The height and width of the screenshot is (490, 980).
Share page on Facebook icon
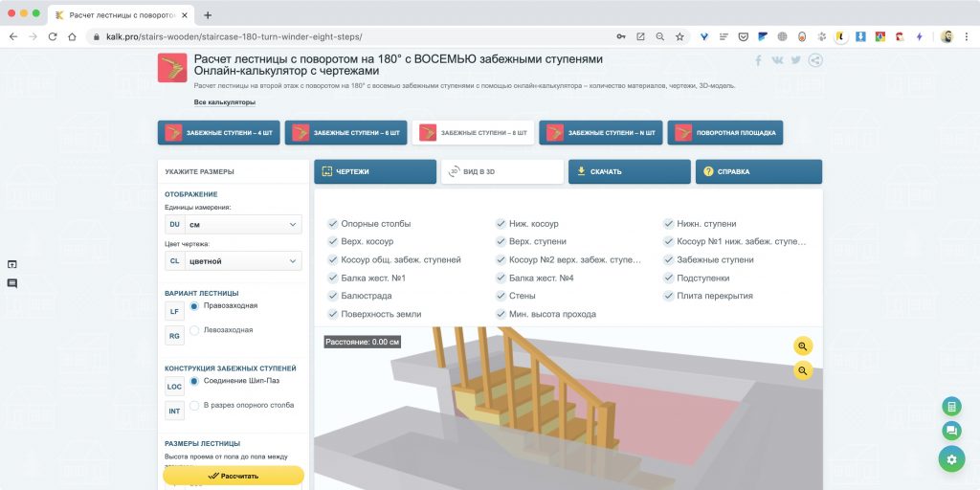point(758,60)
